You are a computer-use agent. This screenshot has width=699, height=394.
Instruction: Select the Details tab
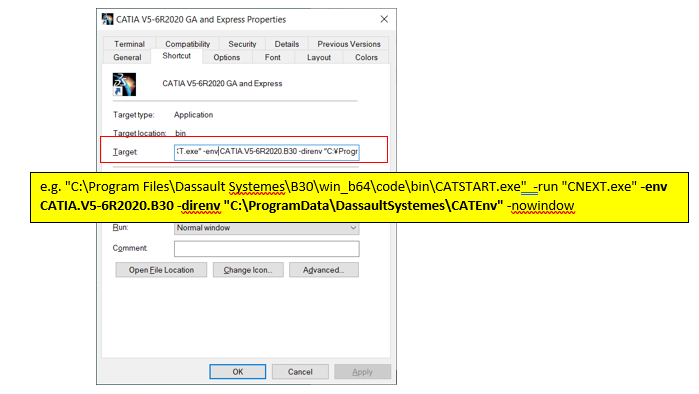click(x=287, y=44)
